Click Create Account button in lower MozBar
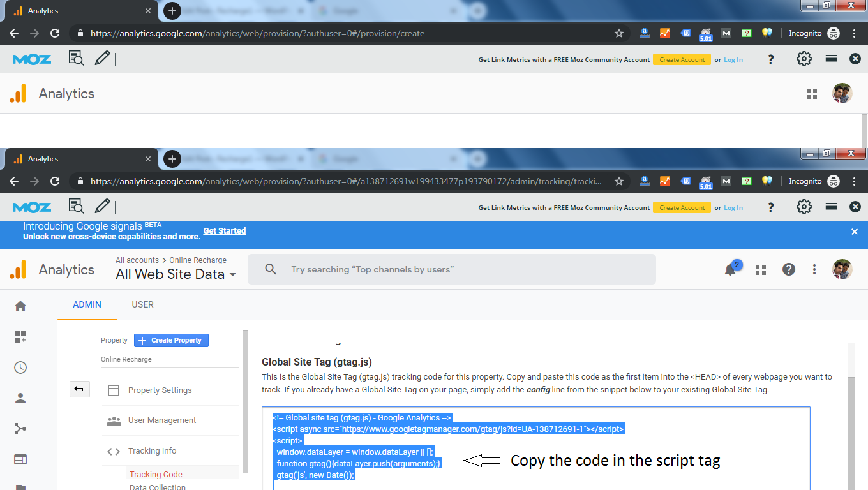This screenshot has height=490, width=868. pyautogui.click(x=682, y=207)
